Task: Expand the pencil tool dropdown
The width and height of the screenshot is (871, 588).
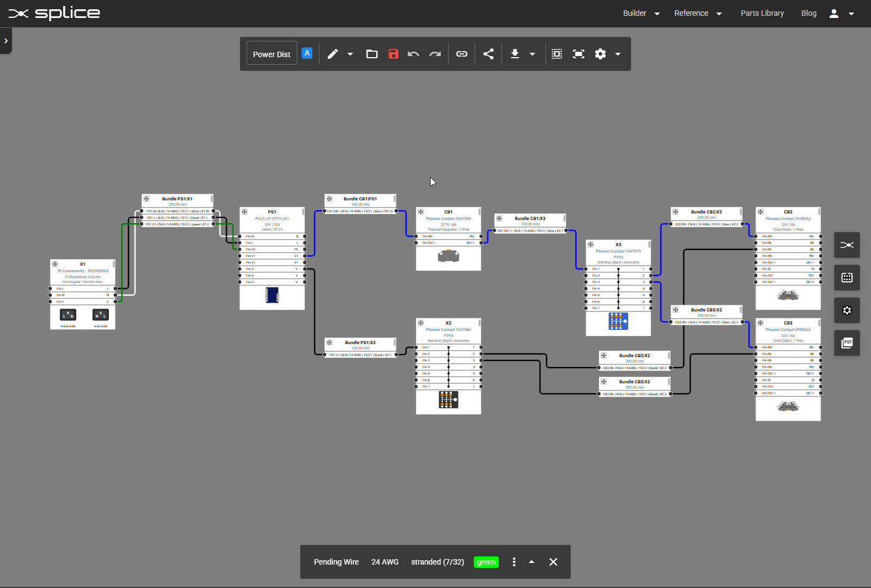Action: (351, 54)
